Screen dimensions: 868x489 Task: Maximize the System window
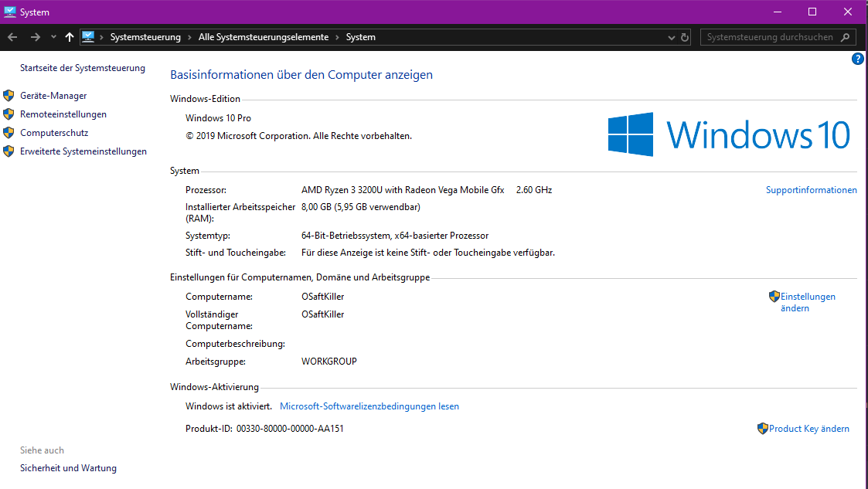[812, 12]
